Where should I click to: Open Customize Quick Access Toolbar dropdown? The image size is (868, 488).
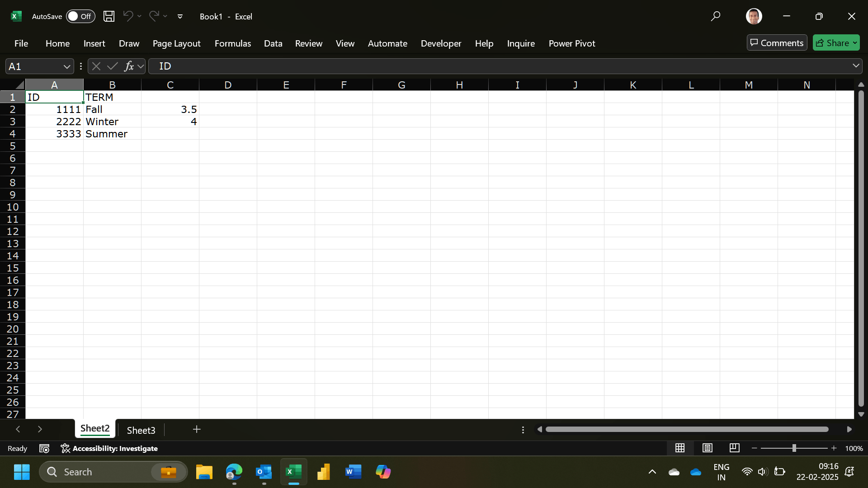click(x=180, y=16)
